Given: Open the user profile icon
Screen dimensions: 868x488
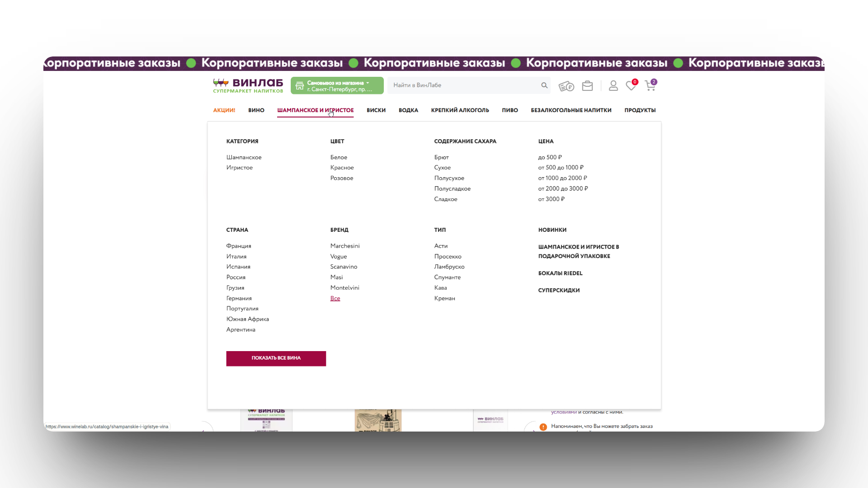Looking at the screenshot, I should [613, 85].
